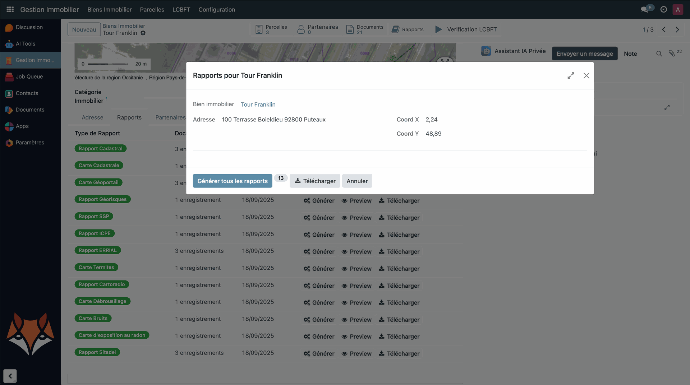690x385 pixels.
Task: Go to the next record arrow
Action: 677,29
